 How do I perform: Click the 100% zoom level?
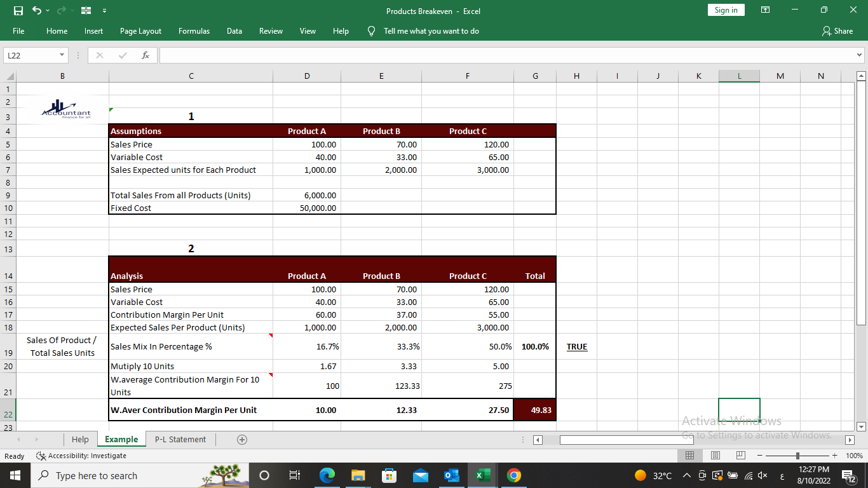tap(854, 456)
